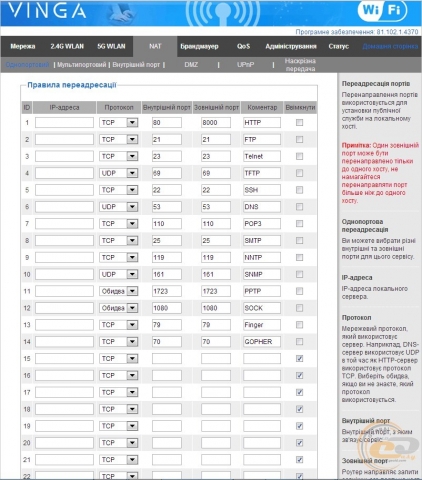Open the Мережа tab
This screenshot has width=422, height=480.
click(x=23, y=46)
